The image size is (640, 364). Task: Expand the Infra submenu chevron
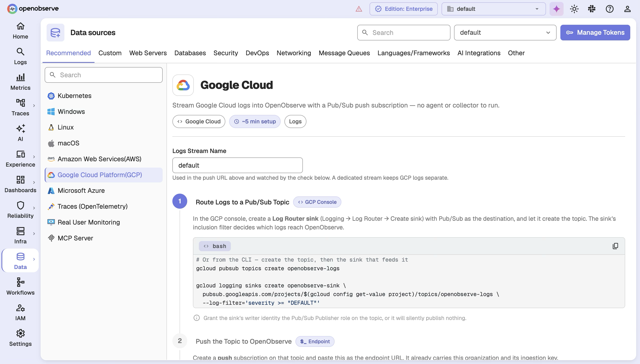(34, 233)
